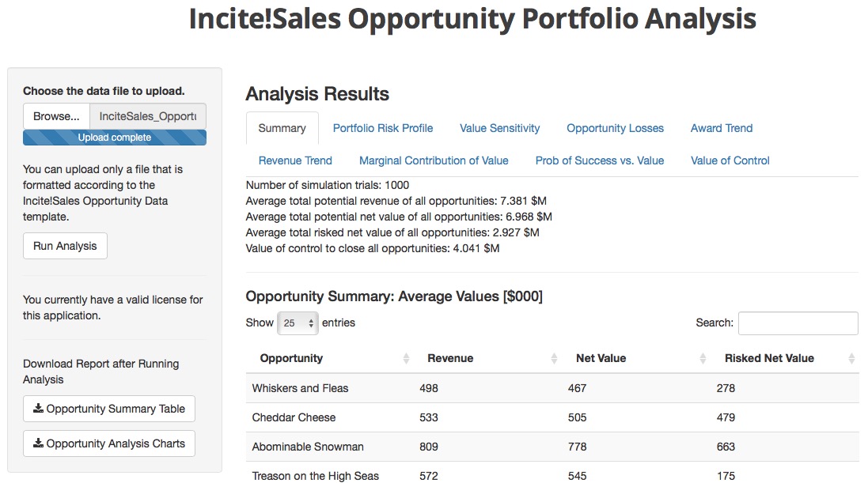The image size is (868, 483).
Task: Run the analysis
Action: pos(66,246)
